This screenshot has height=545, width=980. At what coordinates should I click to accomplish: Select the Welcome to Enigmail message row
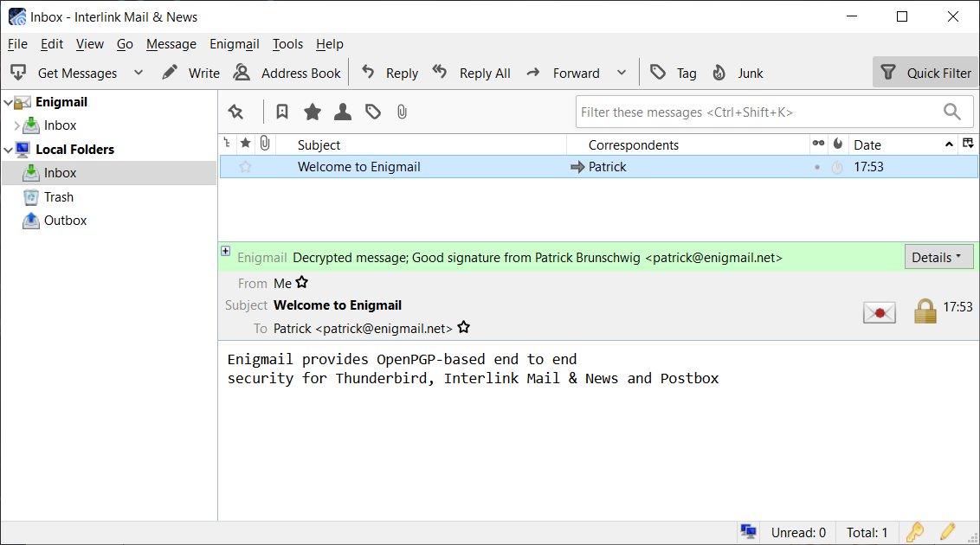(599, 167)
